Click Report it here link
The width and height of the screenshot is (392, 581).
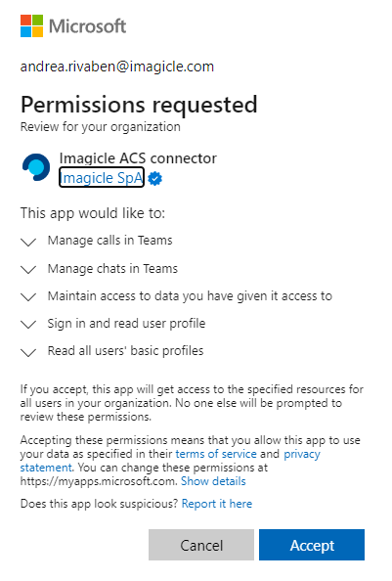click(x=217, y=504)
